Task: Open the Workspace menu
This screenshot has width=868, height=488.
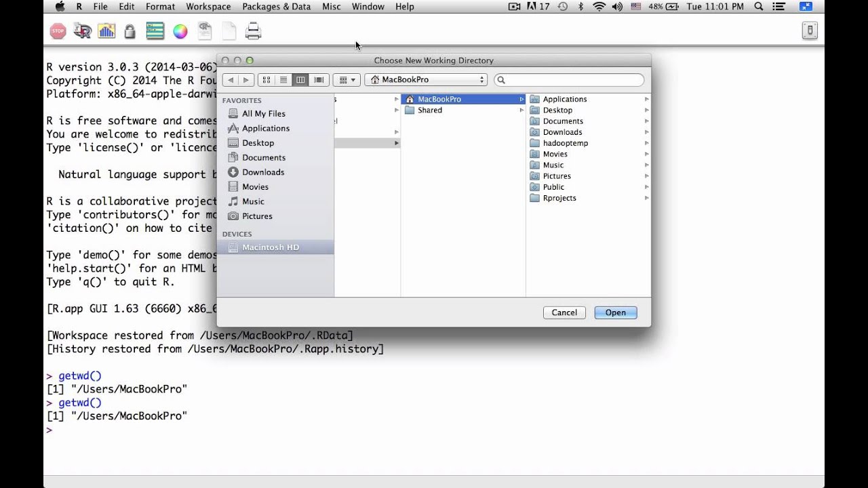Action: (208, 7)
